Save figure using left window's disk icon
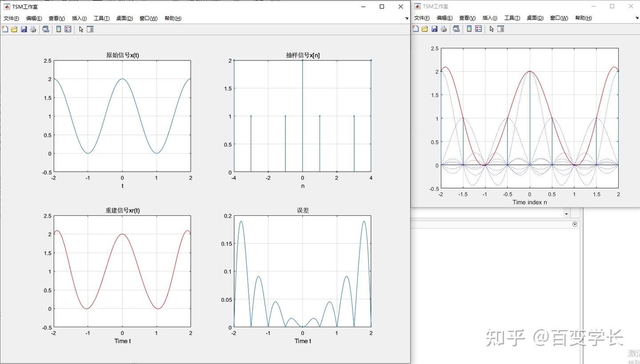 pyautogui.click(x=24, y=29)
